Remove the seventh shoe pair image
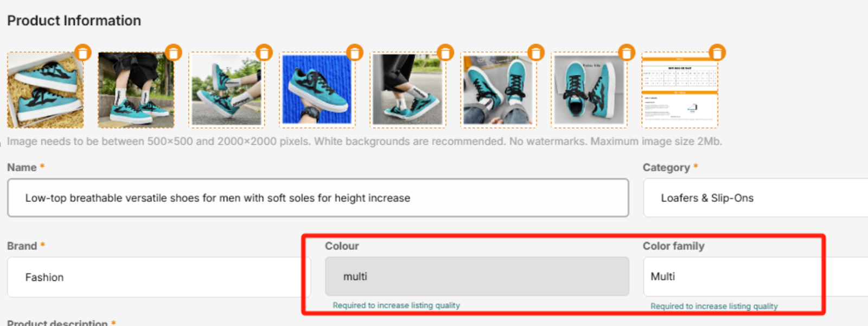868x326 pixels. tap(626, 53)
